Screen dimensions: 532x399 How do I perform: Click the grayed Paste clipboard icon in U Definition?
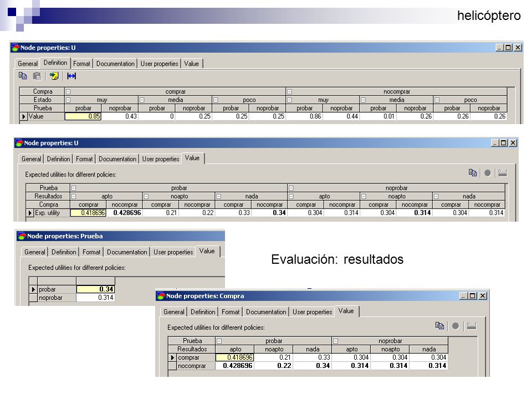click(37, 76)
